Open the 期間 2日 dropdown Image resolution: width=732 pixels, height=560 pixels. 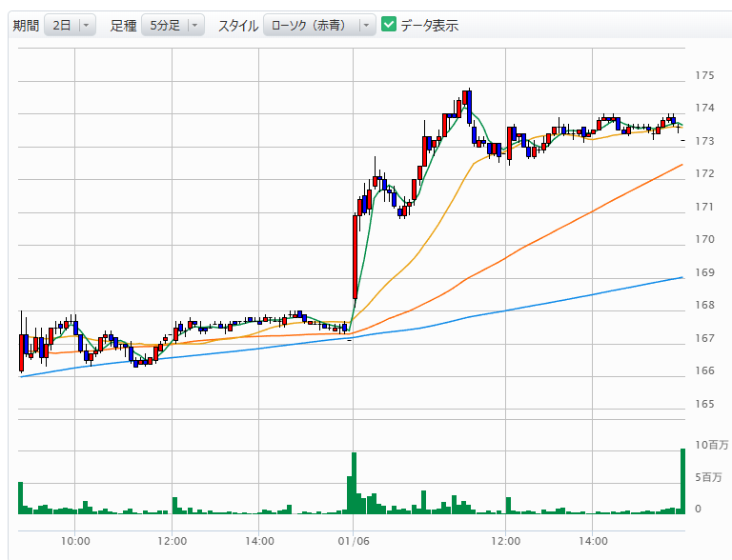pyautogui.click(x=70, y=26)
